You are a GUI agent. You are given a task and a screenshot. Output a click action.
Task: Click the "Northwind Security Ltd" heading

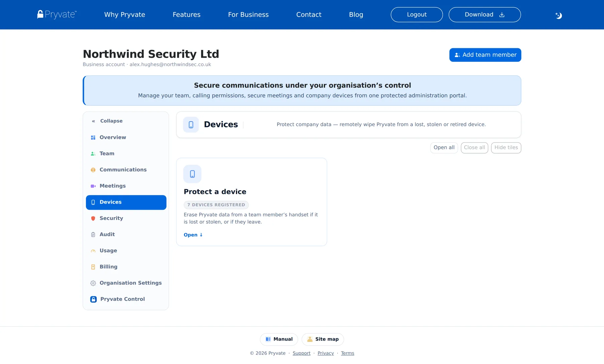pos(151,54)
